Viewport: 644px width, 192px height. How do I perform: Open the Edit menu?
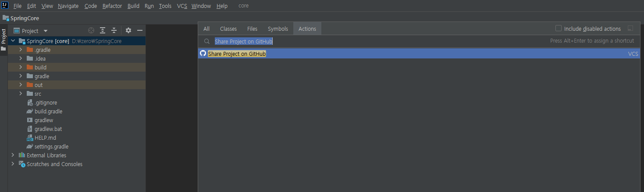32,6
